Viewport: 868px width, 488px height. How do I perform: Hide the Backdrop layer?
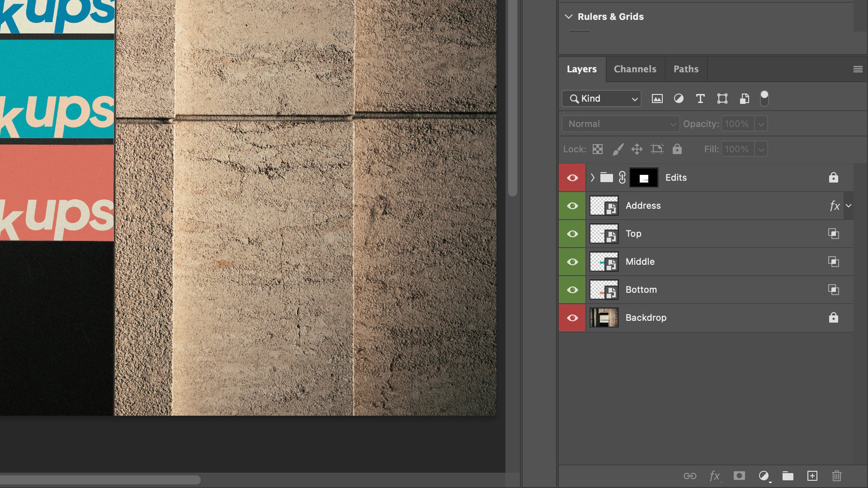[572, 318]
